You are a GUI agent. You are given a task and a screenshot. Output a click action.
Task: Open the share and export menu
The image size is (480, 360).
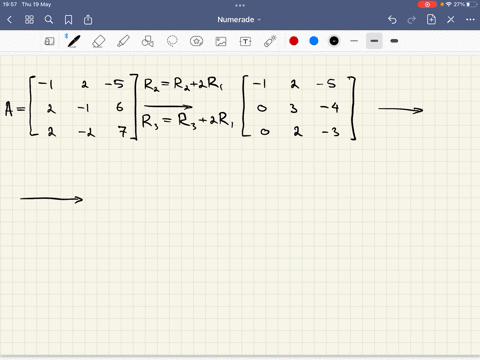pos(88,20)
